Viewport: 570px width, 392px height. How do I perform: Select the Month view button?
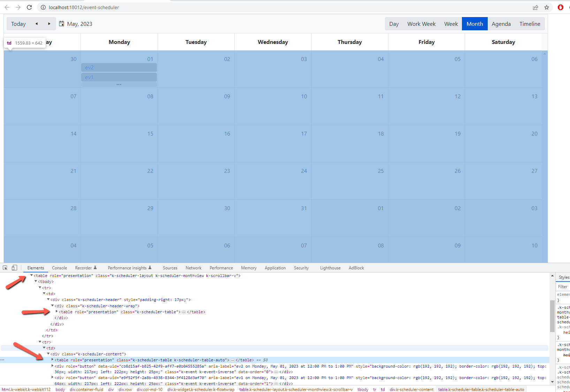click(475, 24)
